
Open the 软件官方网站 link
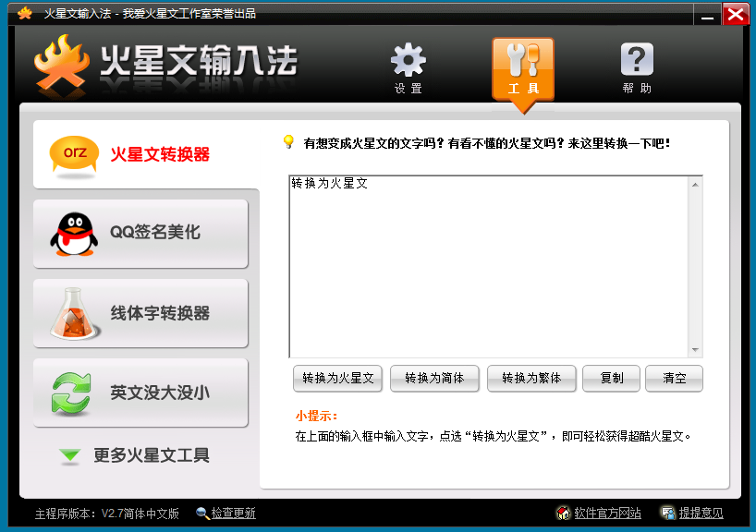607,514
